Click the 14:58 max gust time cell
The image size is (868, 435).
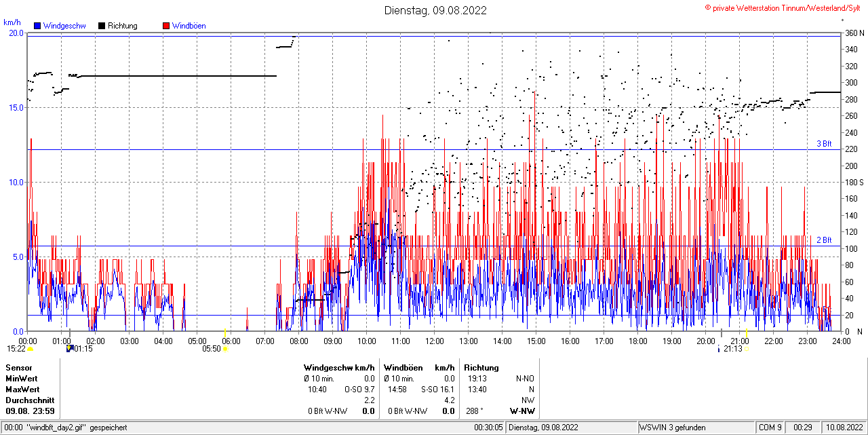(397, 389)
